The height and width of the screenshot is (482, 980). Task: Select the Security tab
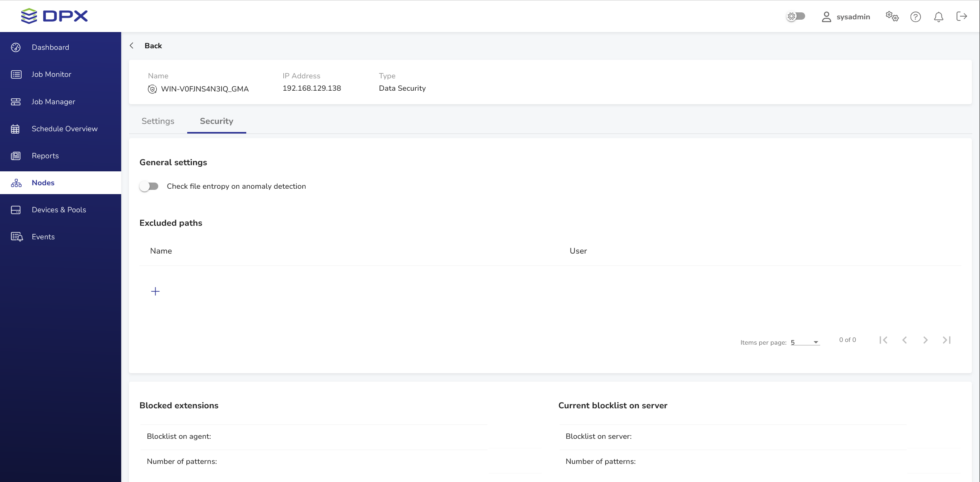point(216,121)
